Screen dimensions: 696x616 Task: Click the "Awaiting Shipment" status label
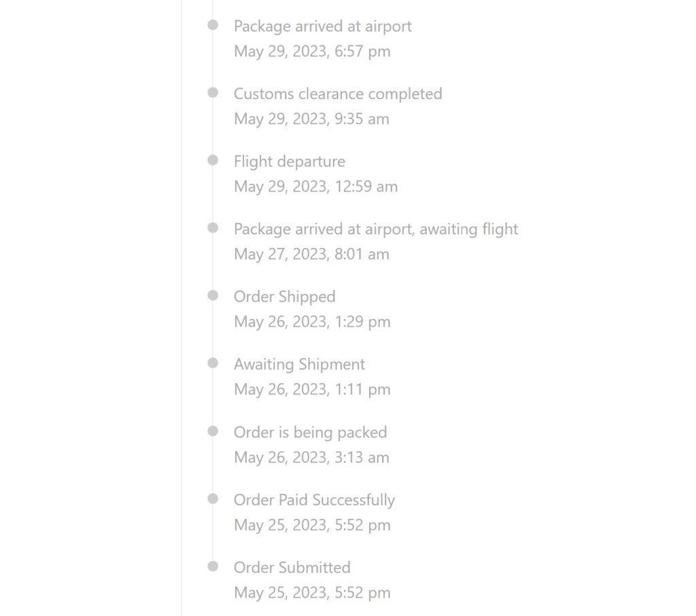pos(299,365)
